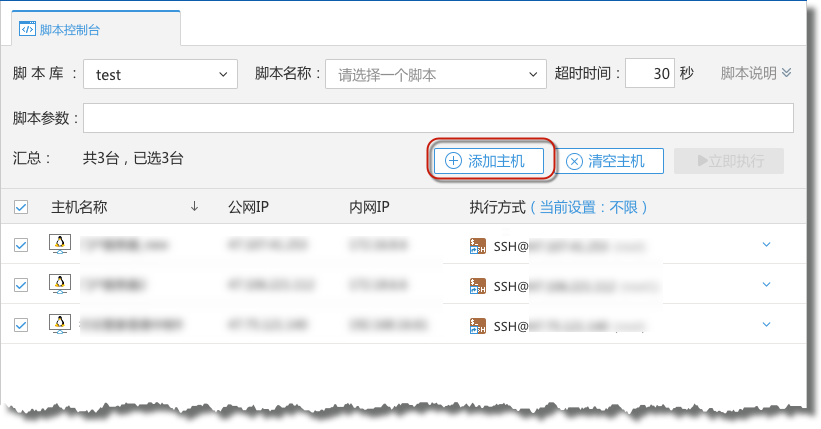Screen dimensions: 821x429
Task: Click the third row SSH icon
Action: [478, 326]
